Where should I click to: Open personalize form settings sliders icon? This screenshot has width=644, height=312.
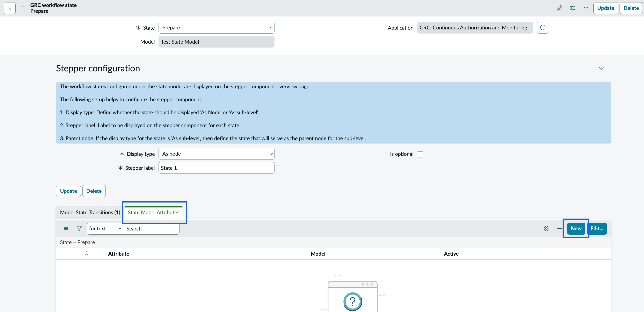click(572, 8)
